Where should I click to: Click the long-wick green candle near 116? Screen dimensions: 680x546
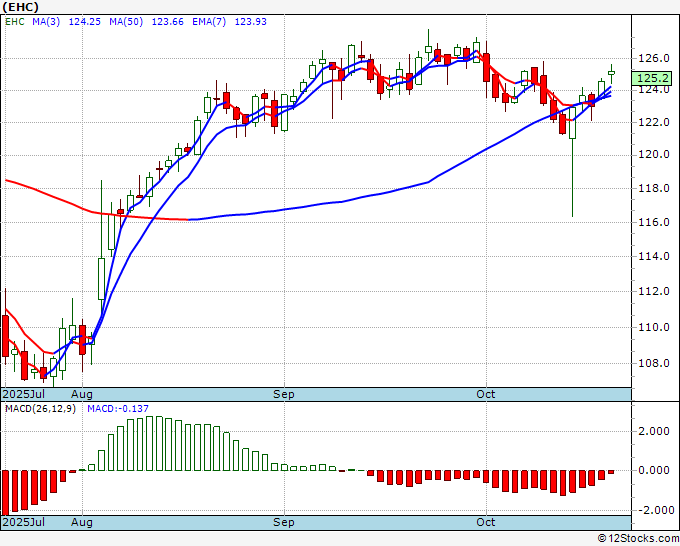click(x=572, y=161)
